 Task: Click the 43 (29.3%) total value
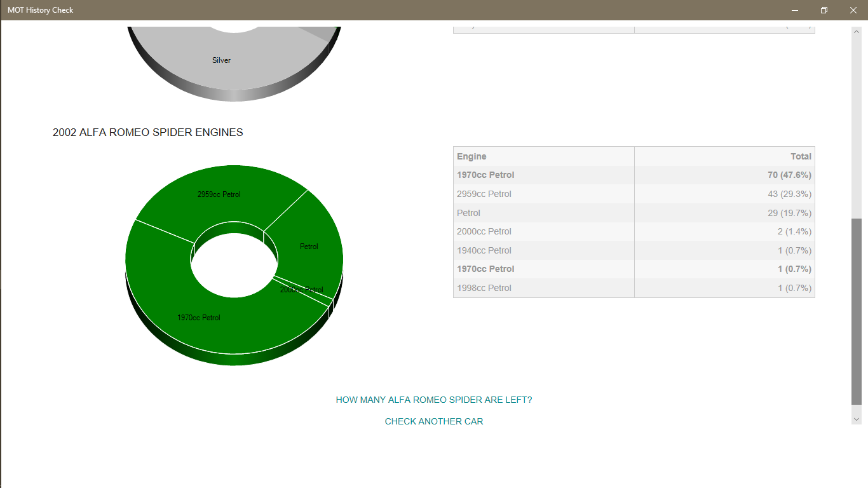click(x=789, y=194)
